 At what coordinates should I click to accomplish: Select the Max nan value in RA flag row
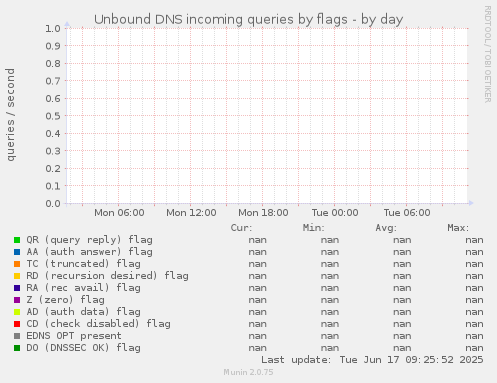point(474,288)
